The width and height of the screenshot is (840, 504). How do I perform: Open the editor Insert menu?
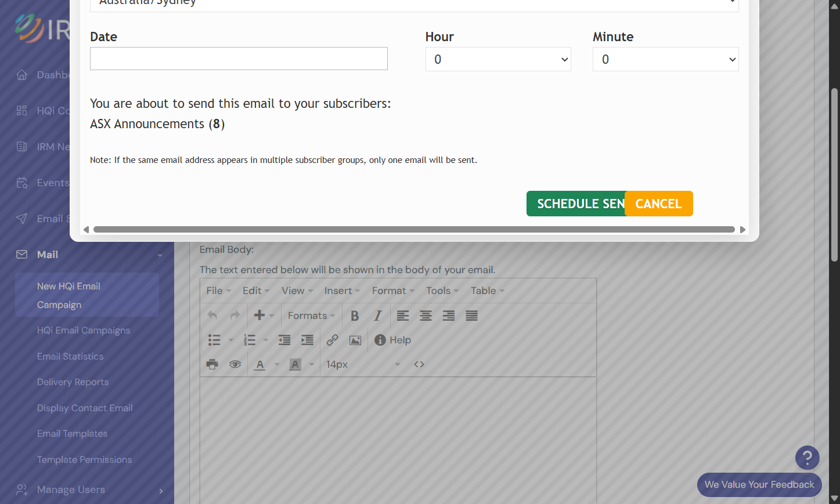[x=343, y=291]
